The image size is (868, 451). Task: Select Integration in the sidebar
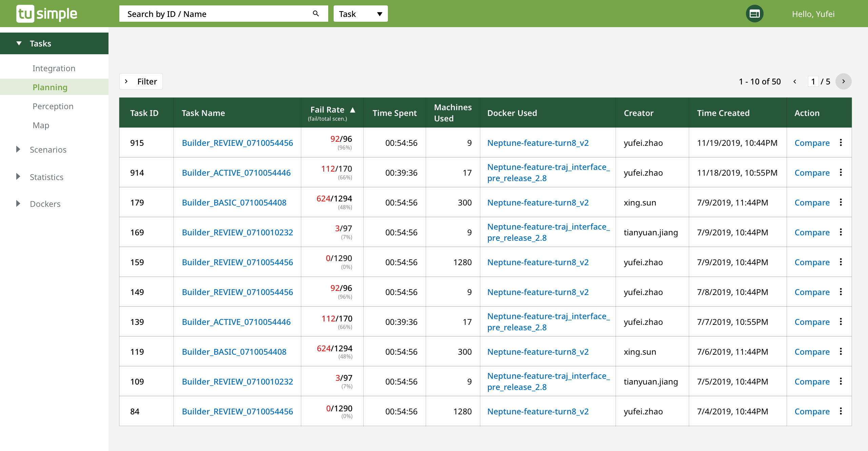(x=54, y=68)
